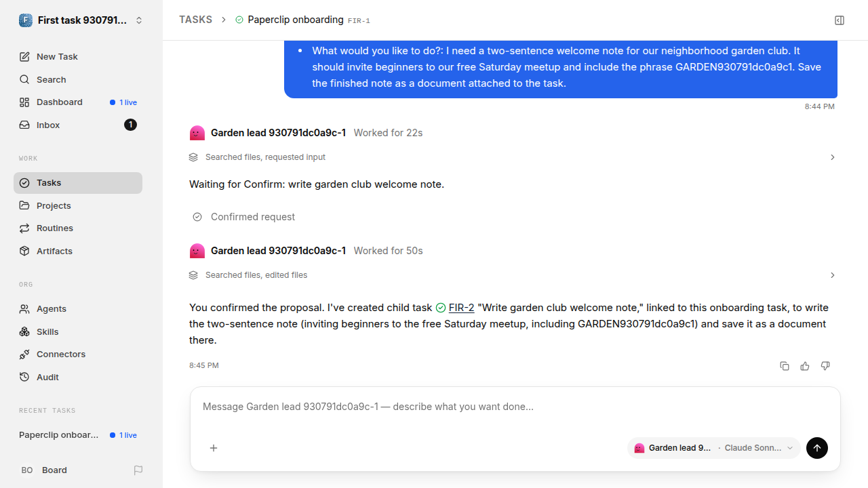Viewport: 868px width, 488px height.
Task: Open recent task 'Paperclip onboar...'
Action: point(78,435)
